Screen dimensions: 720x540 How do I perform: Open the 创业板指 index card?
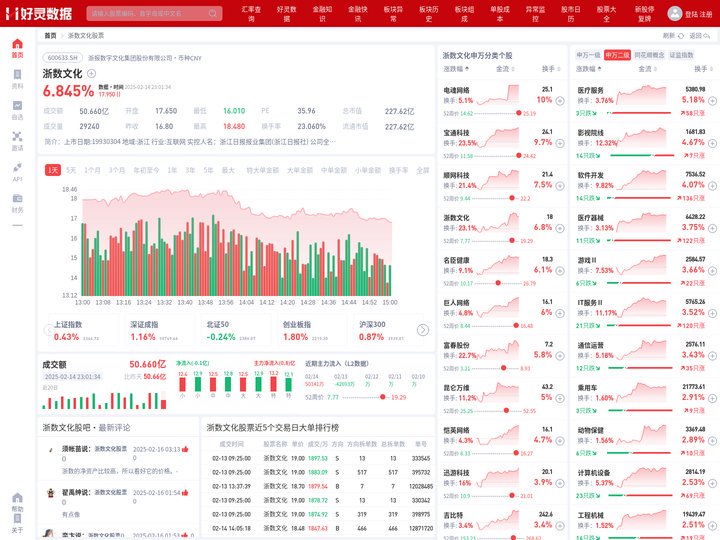tap(311, 331)
